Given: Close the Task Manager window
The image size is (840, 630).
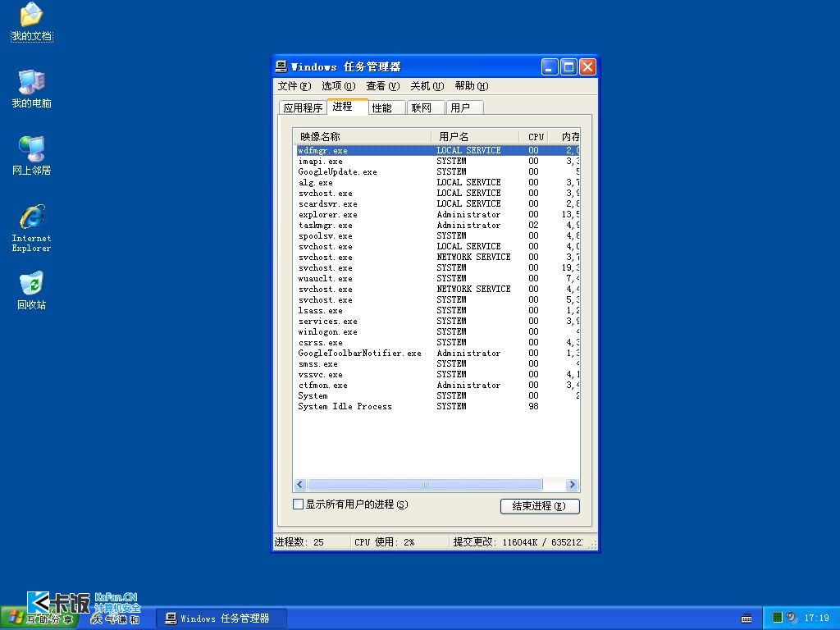Looking at the screenshot, I should [587, 67].
